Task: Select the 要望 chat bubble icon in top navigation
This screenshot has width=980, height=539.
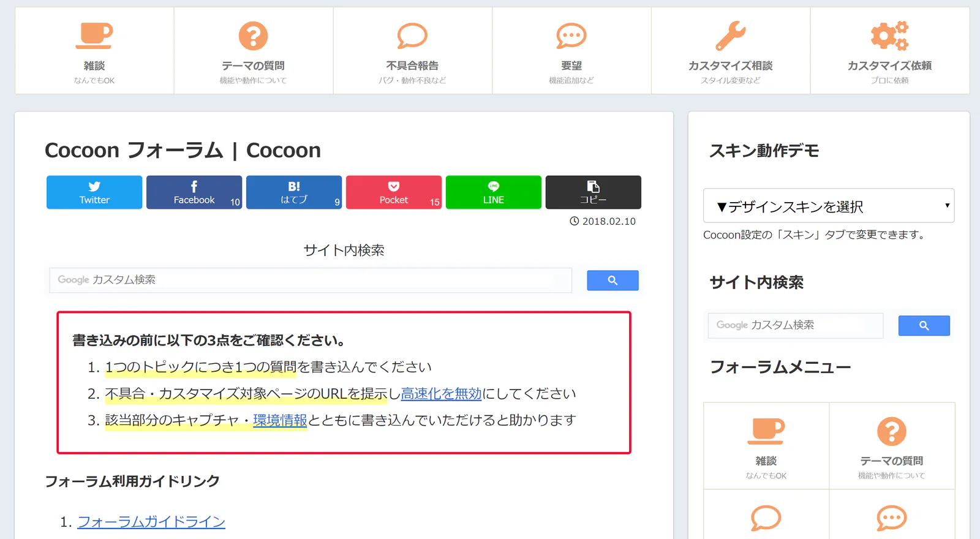Action: pos(571,36)
